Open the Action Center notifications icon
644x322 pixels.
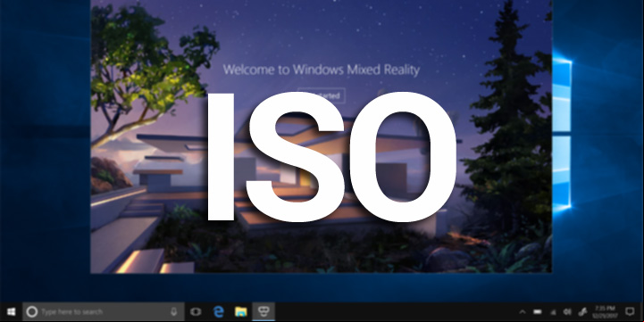click(x=630, y=312)
